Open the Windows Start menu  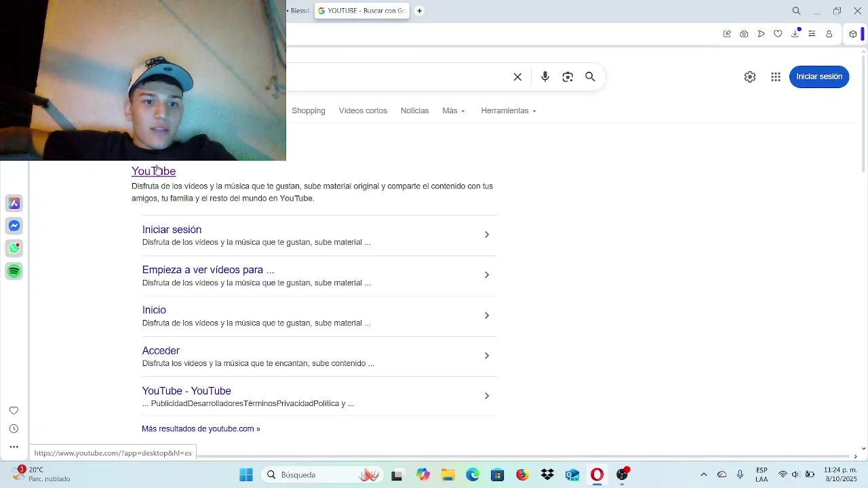245,474
